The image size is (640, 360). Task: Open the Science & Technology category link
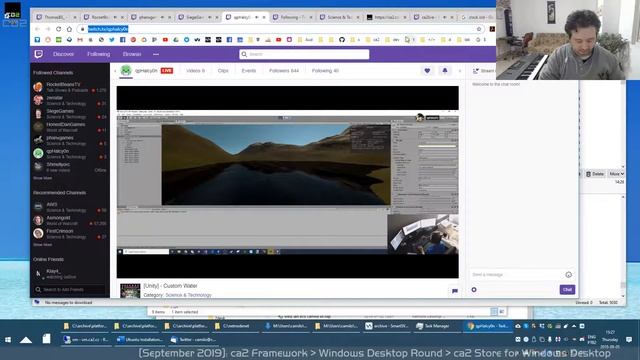pos(188,295)
